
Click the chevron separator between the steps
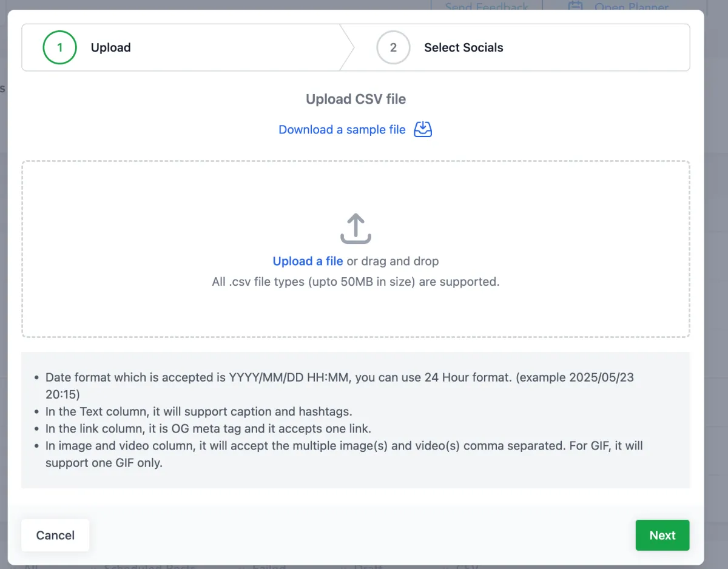click(346, 47)
